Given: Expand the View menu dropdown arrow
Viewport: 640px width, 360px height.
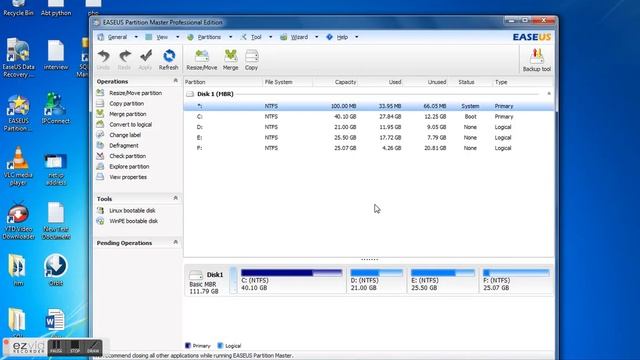Looking at the screenshot, I should pyautogui.click(x=178, y=37).
